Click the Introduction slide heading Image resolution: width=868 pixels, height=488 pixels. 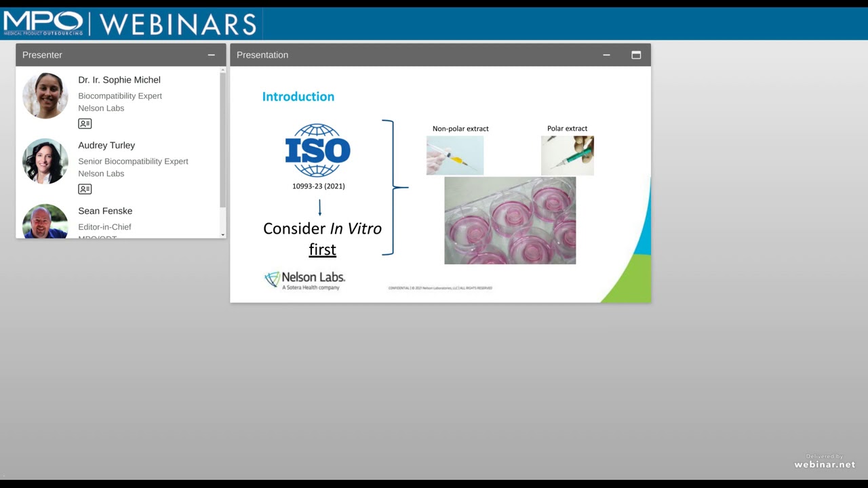coord(298,96)
